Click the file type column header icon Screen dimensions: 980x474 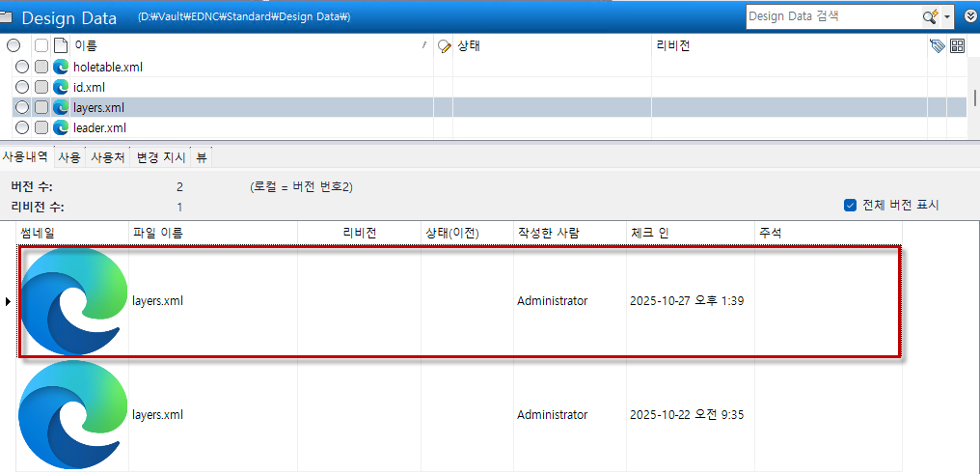tap(60, 45)
